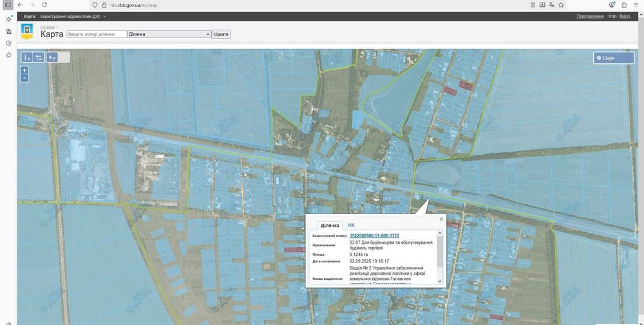The image size is (644, 325).
Task: Open cadastral number 3522580900:51:000:1170 link
Action: click(x=374, y=236)
